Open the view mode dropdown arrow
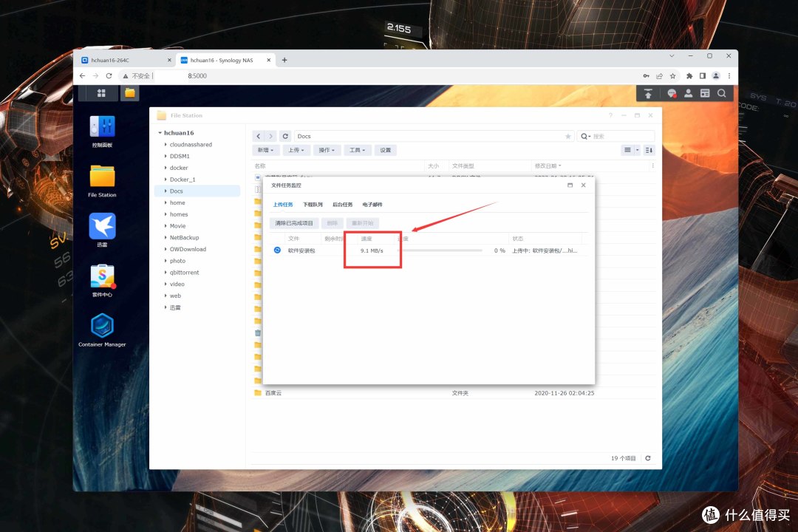798x532 pixels. point(637,150)
